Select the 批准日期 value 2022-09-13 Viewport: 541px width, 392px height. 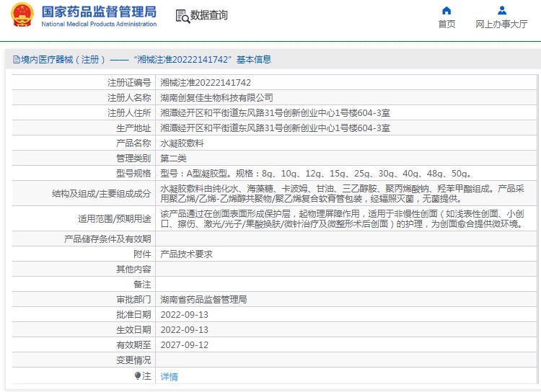point(185,314)
